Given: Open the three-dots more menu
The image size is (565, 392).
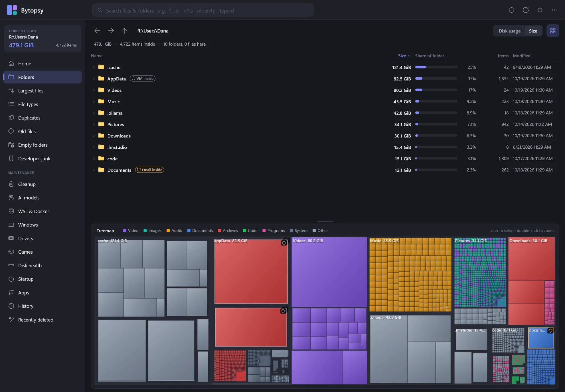Looking at the screenshot, I should (x=554, y=10).
